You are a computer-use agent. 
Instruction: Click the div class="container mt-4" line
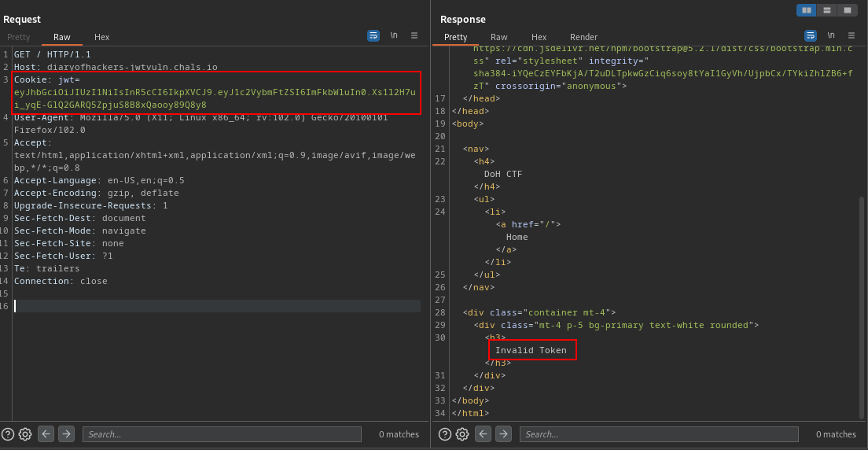[x=539, y=312]
